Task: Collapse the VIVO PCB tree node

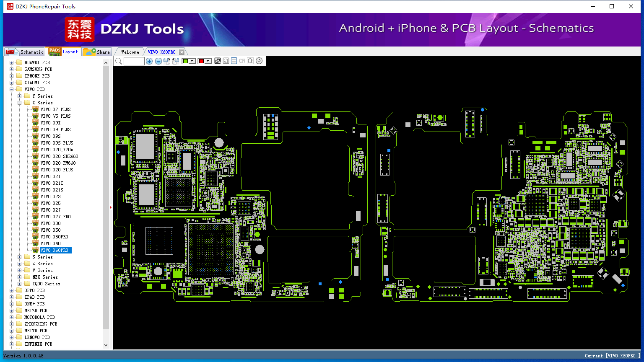Action: click(12, 89)
